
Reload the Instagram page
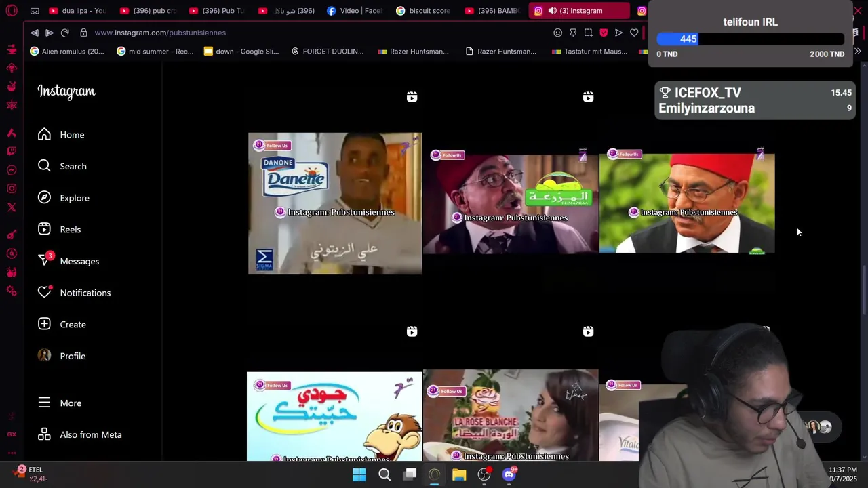click(x=65, y=33)
